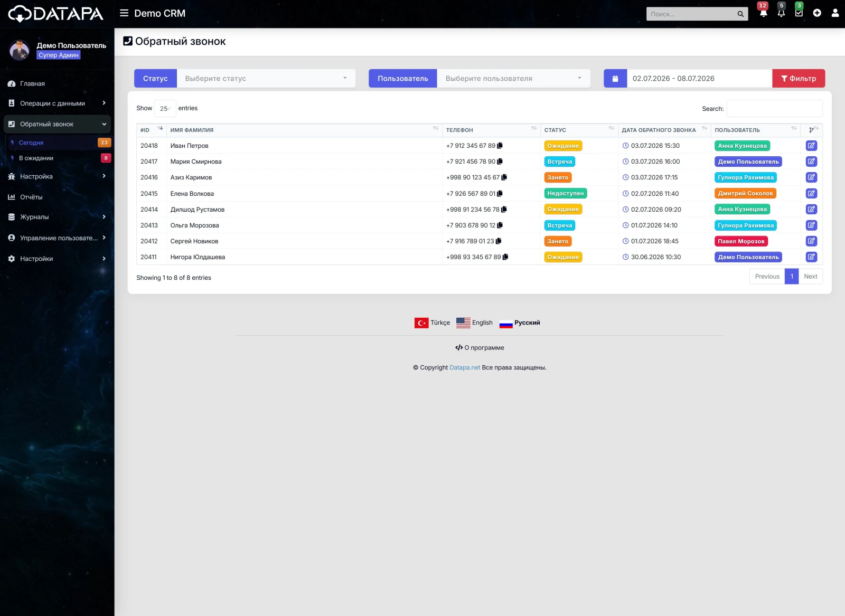
Task: Sort table by Статус column
Action: [579, 130]
